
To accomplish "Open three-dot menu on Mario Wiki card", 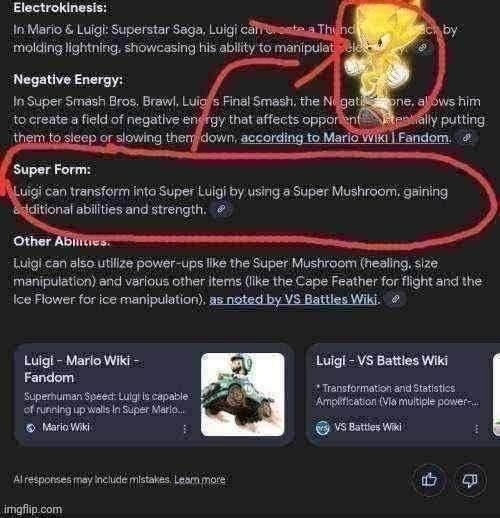I will tap(185, 429).
